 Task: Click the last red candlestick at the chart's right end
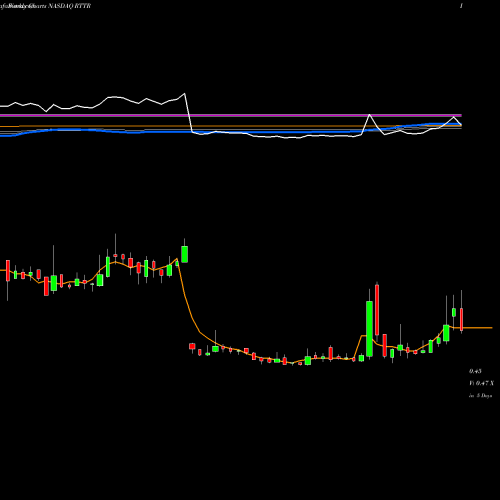click(x=461, y=319)
